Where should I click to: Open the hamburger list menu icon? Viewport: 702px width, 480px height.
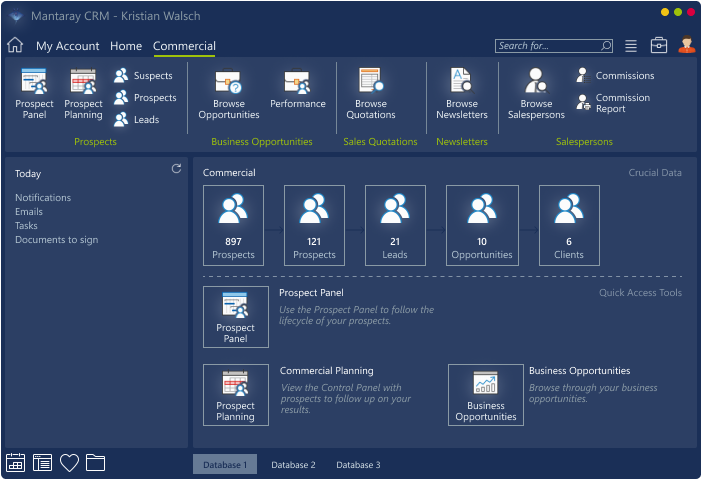(631, 46)
